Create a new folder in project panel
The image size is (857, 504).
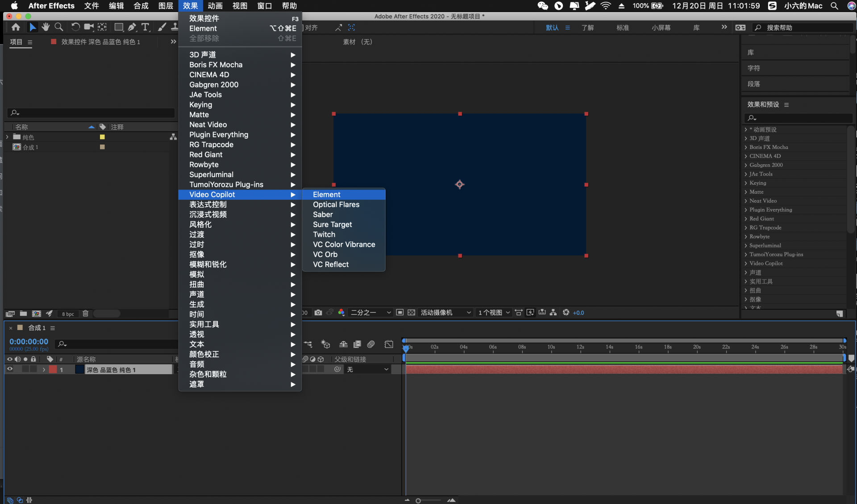tap(23, 314)
